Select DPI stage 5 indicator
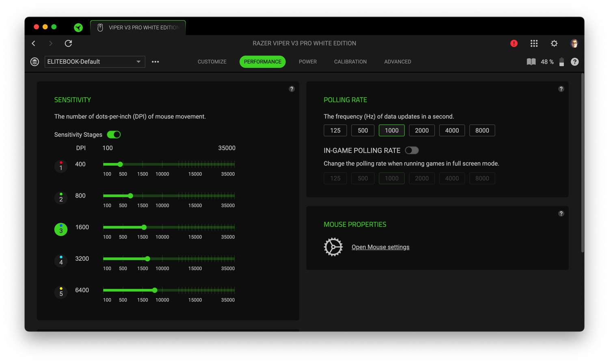 point(61,292)
